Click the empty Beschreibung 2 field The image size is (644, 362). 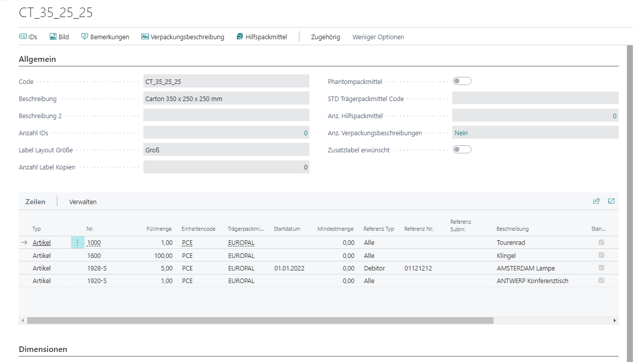click(x=226, y=116)
